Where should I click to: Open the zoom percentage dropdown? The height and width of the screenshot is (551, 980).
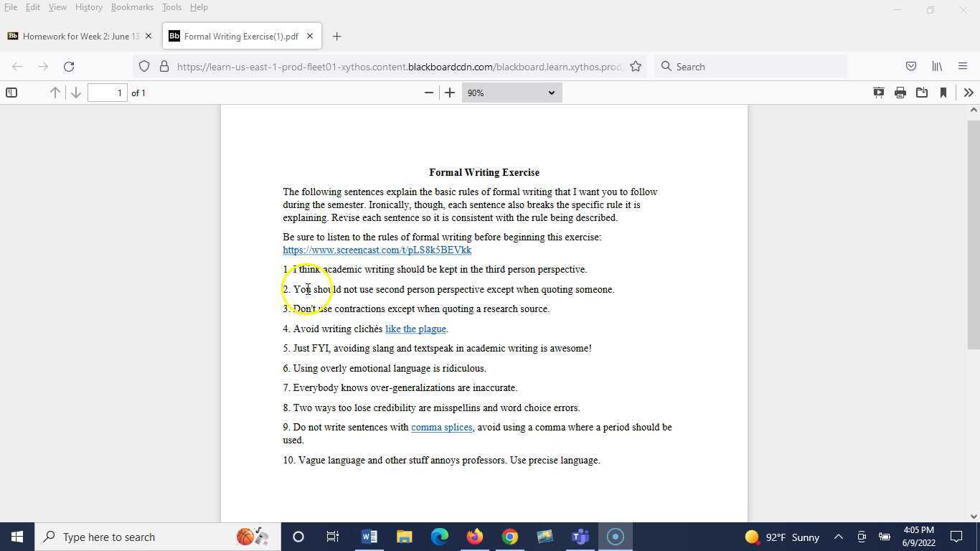click(x=510, y=93)
